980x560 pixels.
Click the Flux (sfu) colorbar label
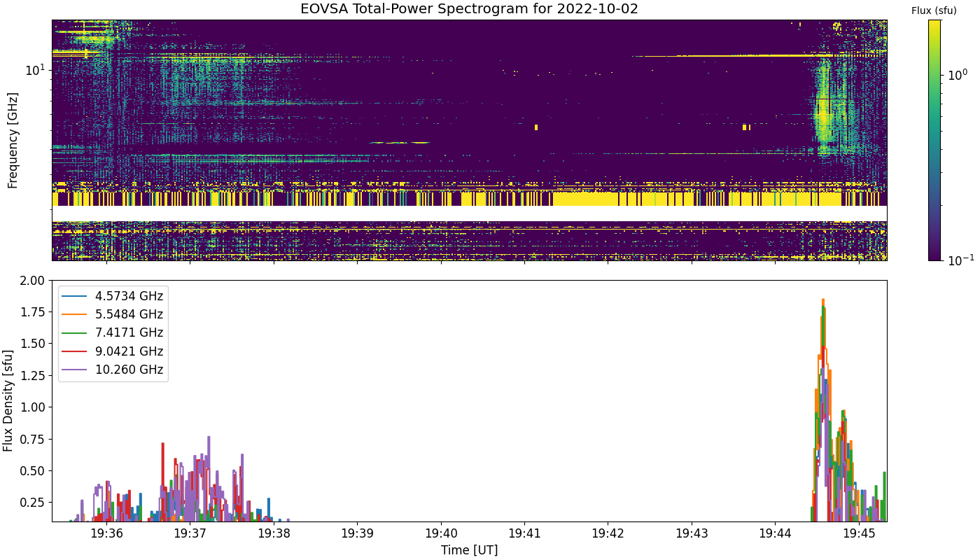tap(934, 10)
